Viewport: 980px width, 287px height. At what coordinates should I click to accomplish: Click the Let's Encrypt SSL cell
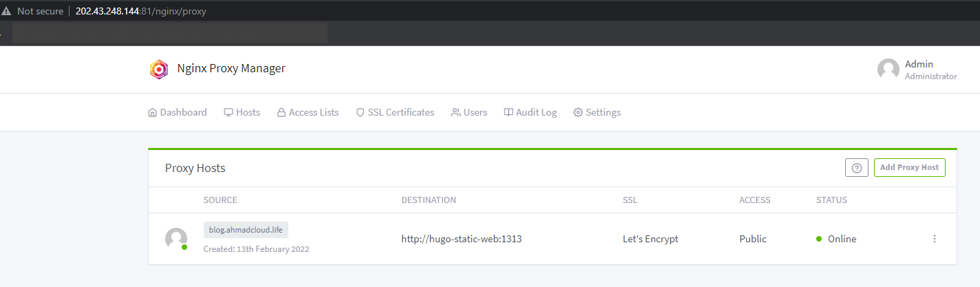point(650,239)
